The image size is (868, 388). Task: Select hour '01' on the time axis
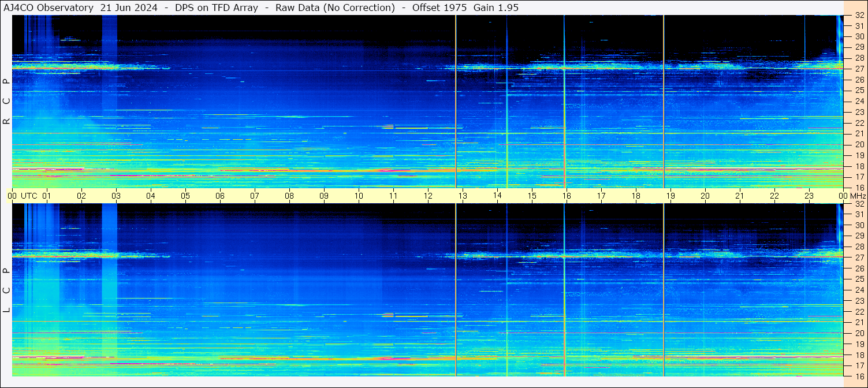tap(47, 196)
